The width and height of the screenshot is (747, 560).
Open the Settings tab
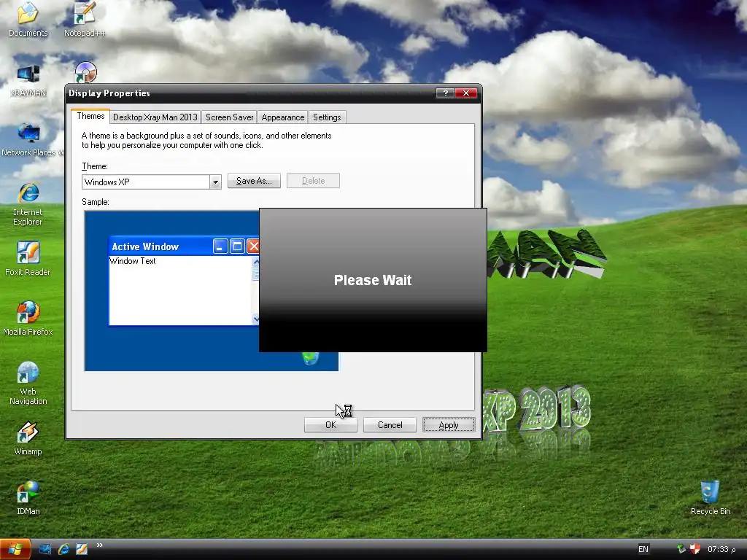[x=327, y=117]
